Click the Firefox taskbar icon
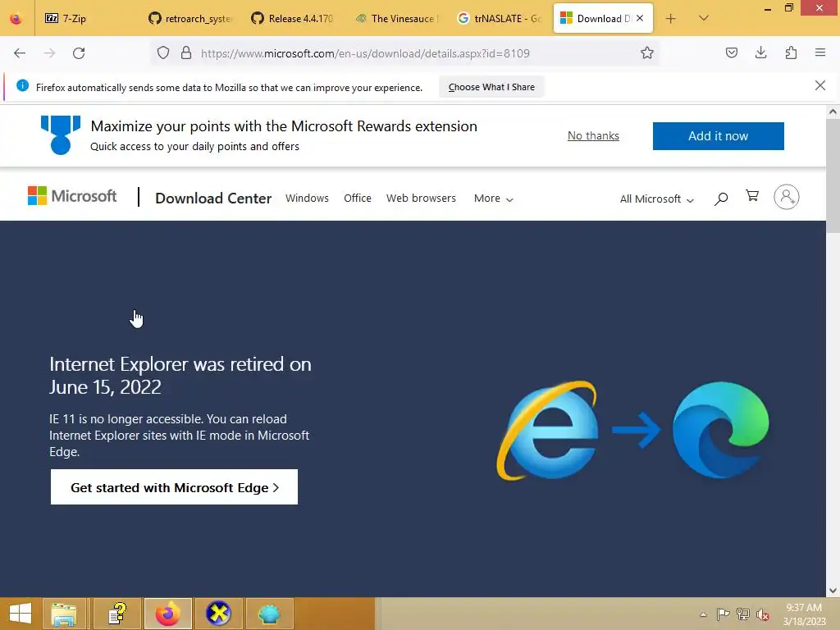Viewport: 840px width, 630px height. coord(167,614)
